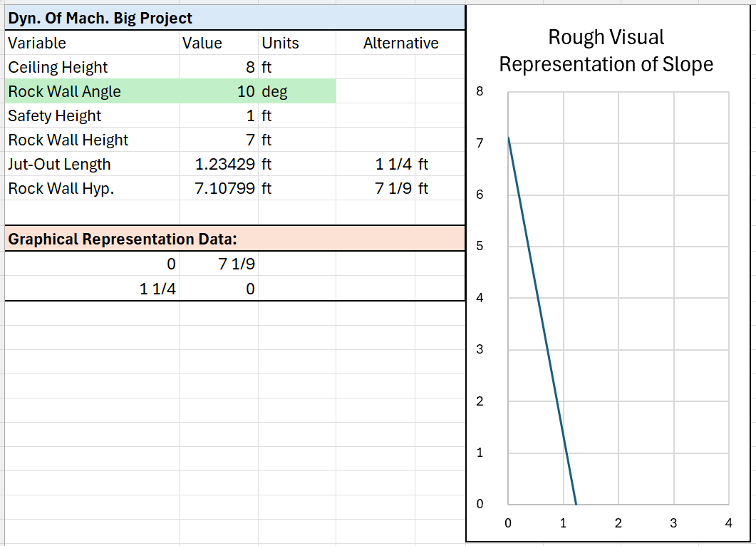Select the Rock Wall Angle value 10
Viewport: 756px width, 546px height.
pyautogui.click(x=219, y=91)
